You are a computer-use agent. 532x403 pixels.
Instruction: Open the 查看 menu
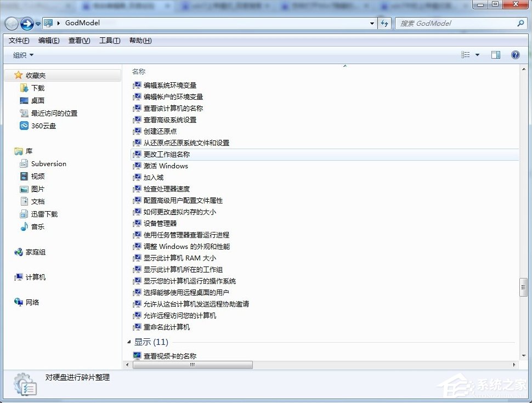pyautogui.click(x=78, y=40)
